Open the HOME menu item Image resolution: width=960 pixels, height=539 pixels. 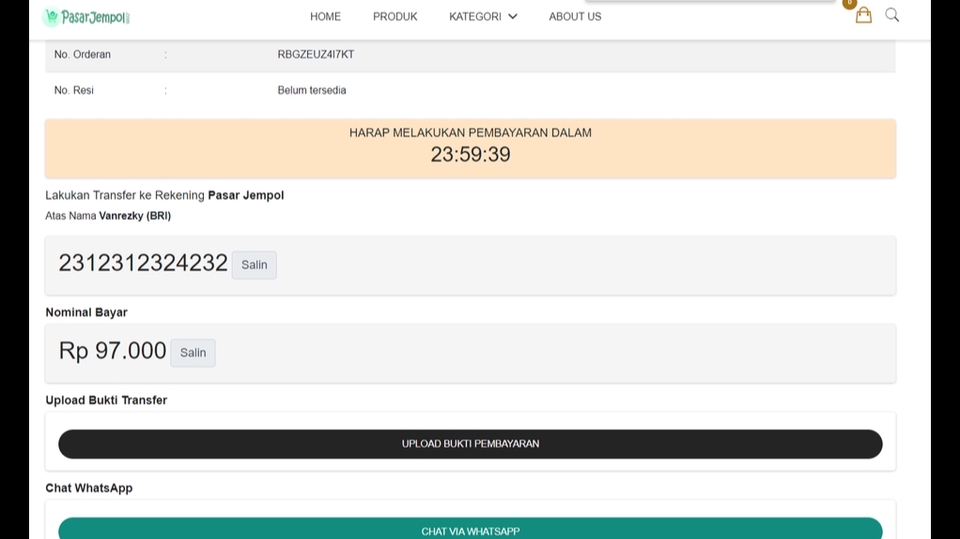[x=325, y=17]
